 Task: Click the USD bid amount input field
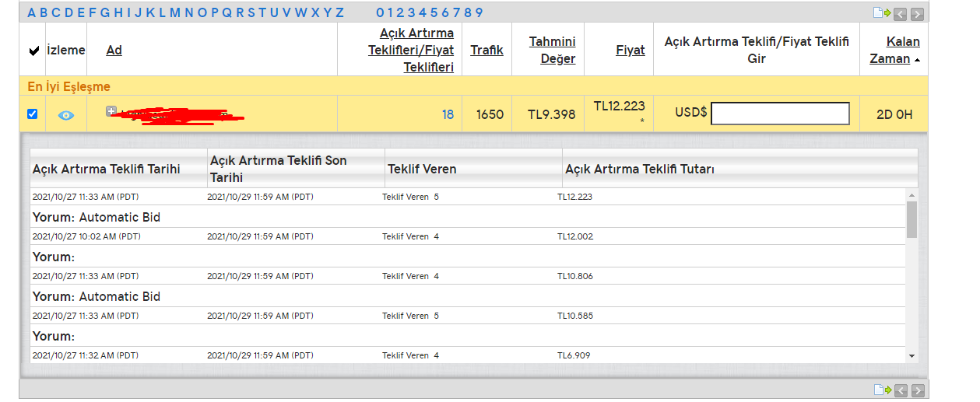coord(780,114)
